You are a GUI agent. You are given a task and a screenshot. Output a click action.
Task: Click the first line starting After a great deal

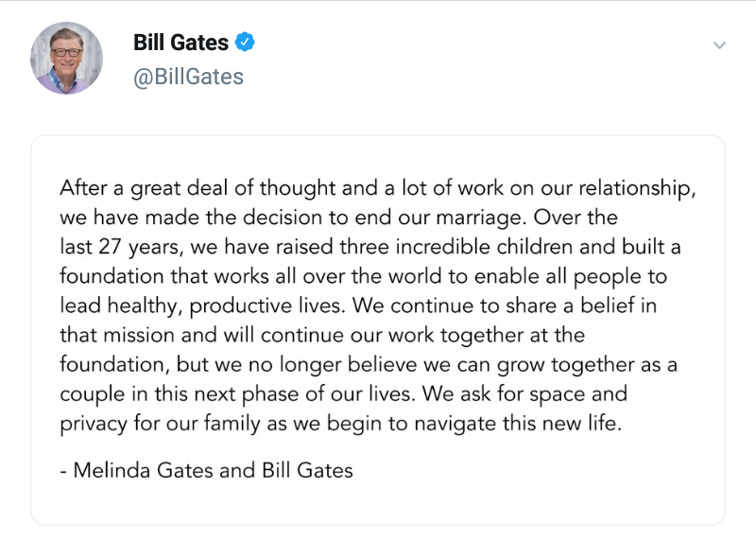(x=377, y=188)
